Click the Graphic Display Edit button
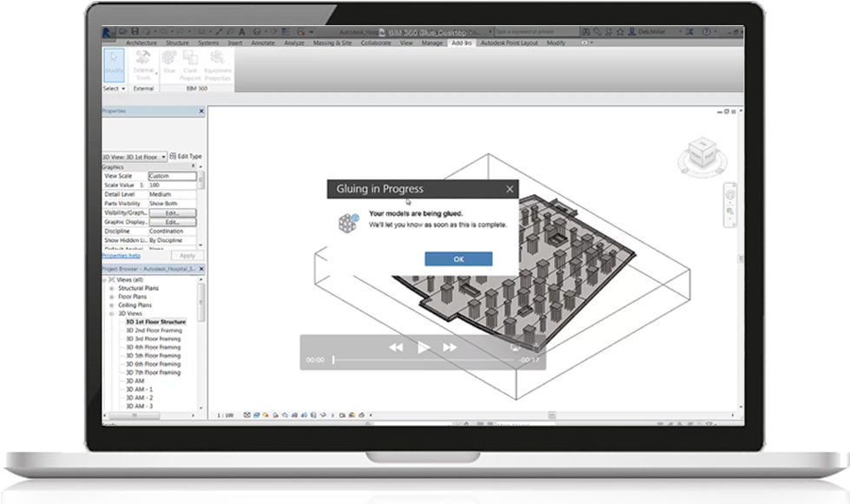The image size is (850, 504). pyautogui.click(x=173, y=222)
